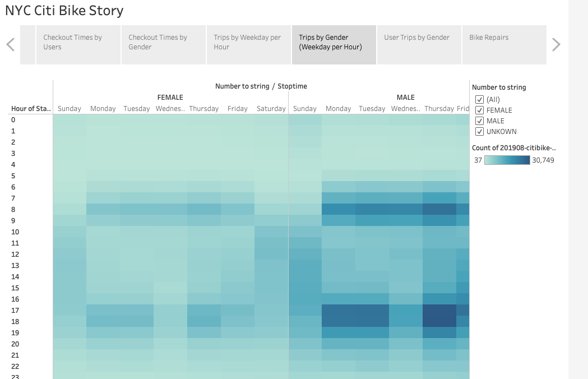Select the Hour of Sta.. row header
This screenshot has width=588, height=379.
(31, 109)
